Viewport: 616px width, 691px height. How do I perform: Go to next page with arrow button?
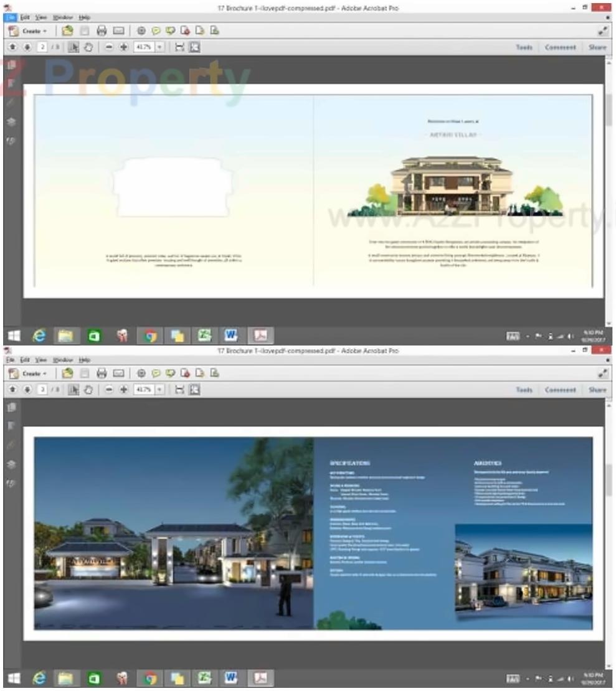click(27, 47)
